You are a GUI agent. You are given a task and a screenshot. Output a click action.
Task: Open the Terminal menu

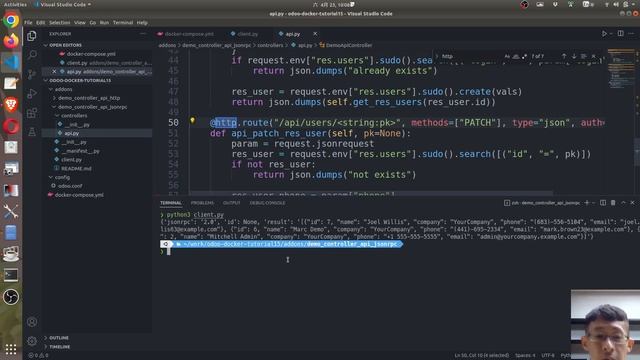[123, 22]
